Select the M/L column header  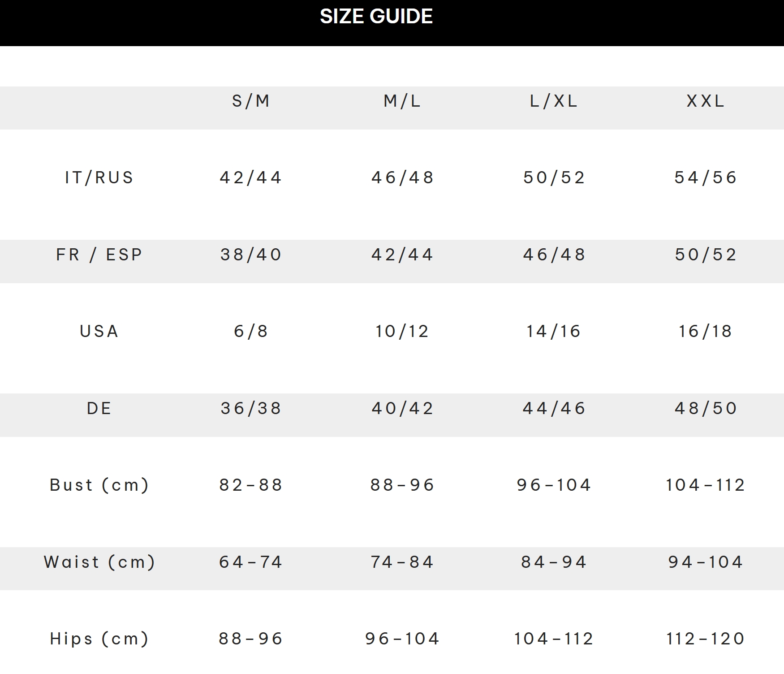[x=402, y=101]
